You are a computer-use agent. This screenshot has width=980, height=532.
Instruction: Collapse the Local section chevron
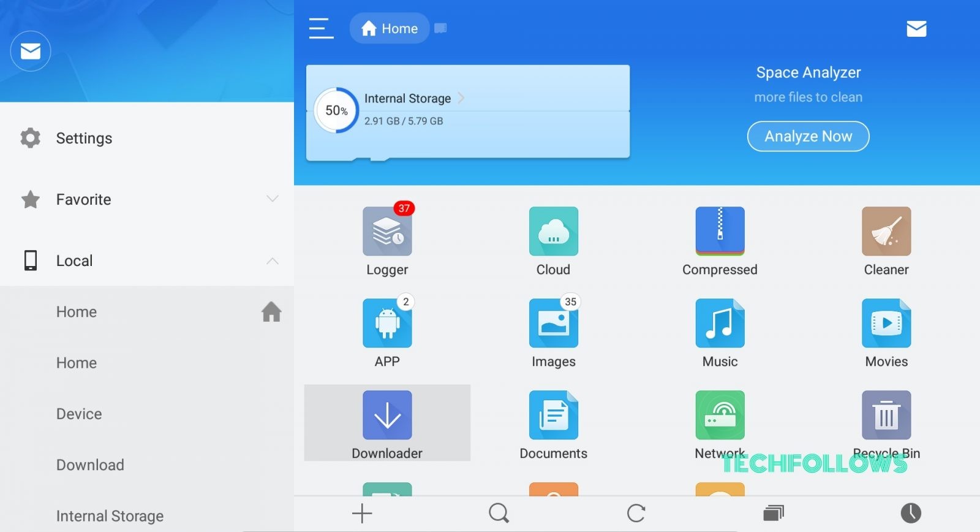tap(273, 260)
